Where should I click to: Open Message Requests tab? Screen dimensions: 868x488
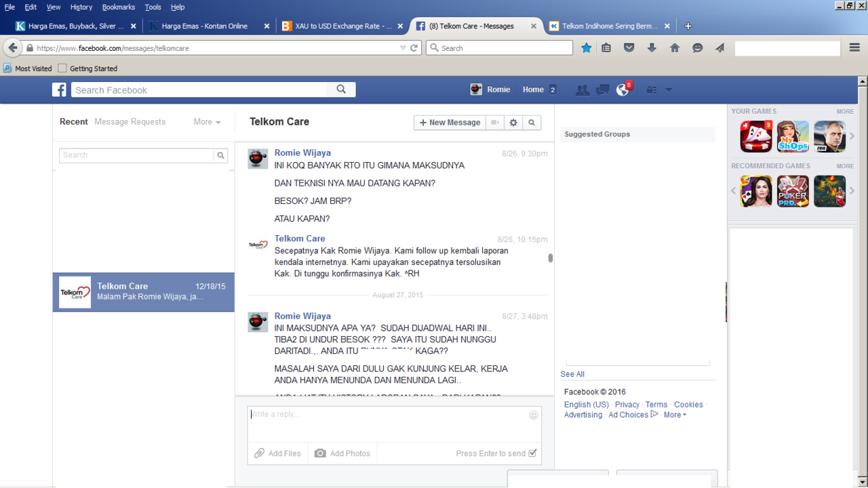click(130, 122)
